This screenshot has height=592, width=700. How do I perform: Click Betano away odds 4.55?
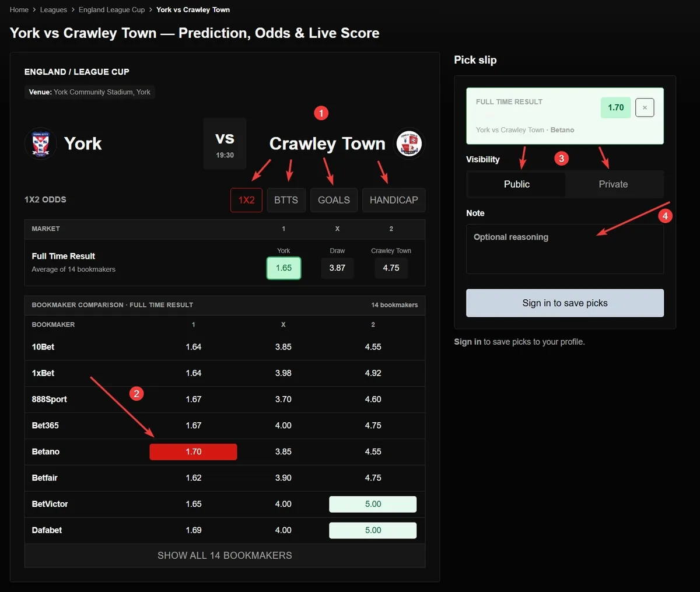coord(373,452)
